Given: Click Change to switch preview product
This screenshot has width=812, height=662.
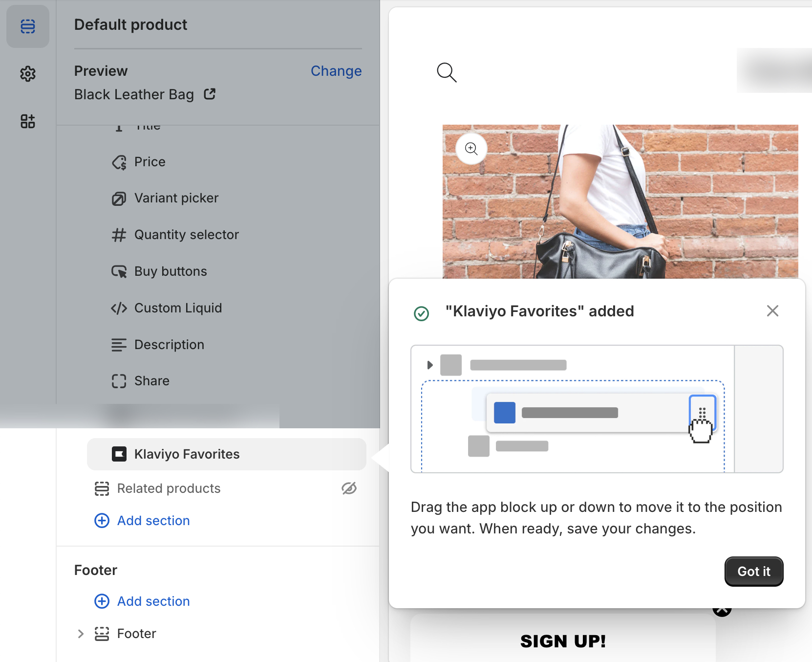Looking at the screenshot, I should (x=336, y=71).
